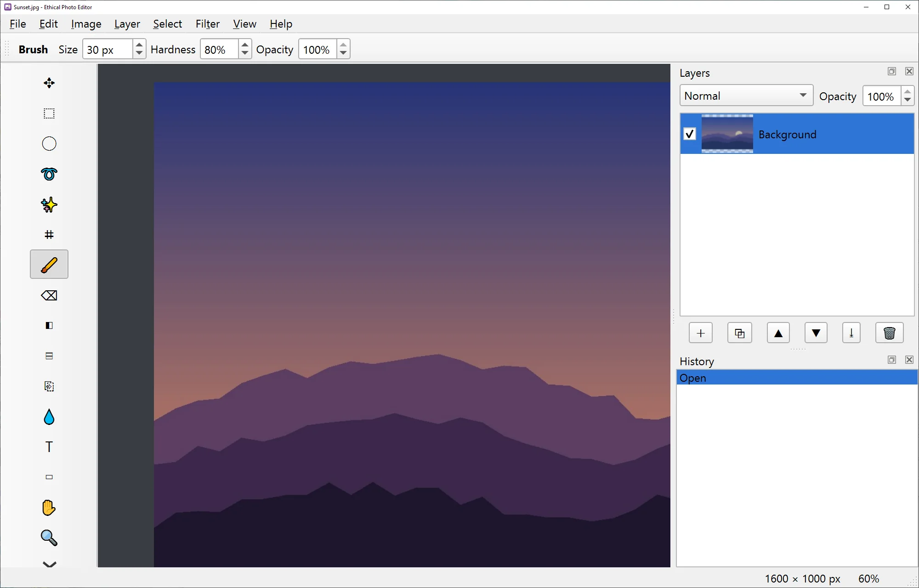Viewport: 919px width, 588px height.
Task: Decrease brush Hardness with down arrow
Action: click(245, 54)
